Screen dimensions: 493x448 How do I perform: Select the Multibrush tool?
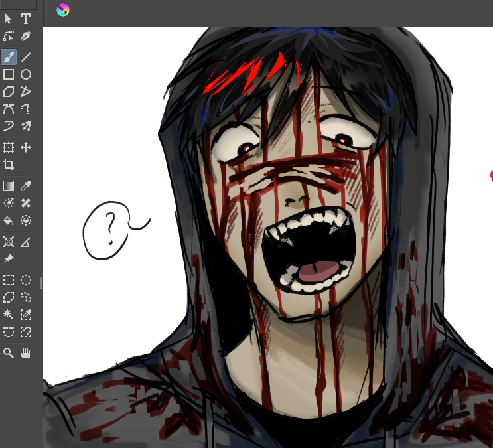tap(26, 126)
